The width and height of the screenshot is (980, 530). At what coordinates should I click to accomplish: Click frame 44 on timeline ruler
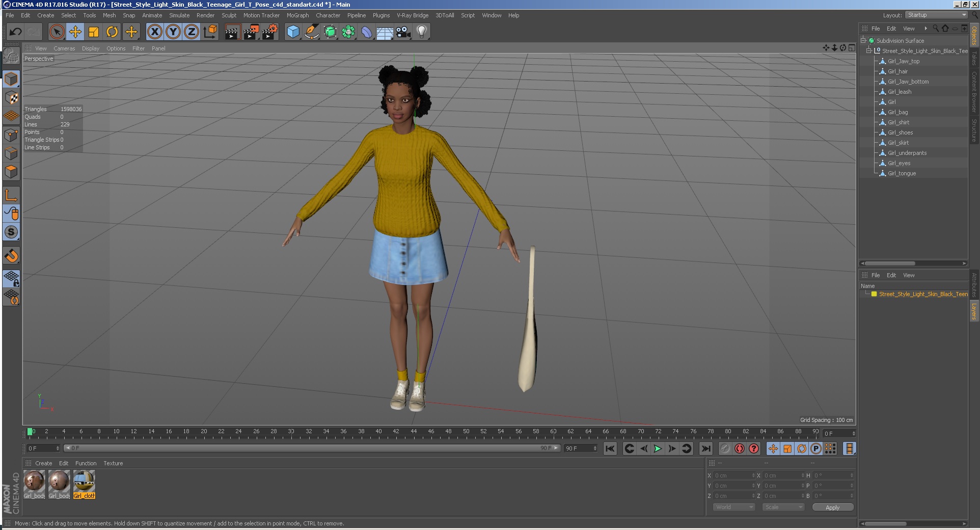[414, 432]
